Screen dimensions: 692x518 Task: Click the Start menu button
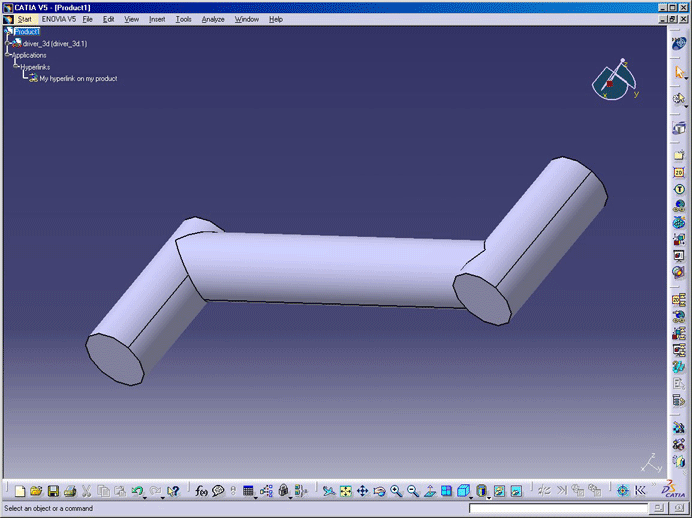tap(24, 19)
